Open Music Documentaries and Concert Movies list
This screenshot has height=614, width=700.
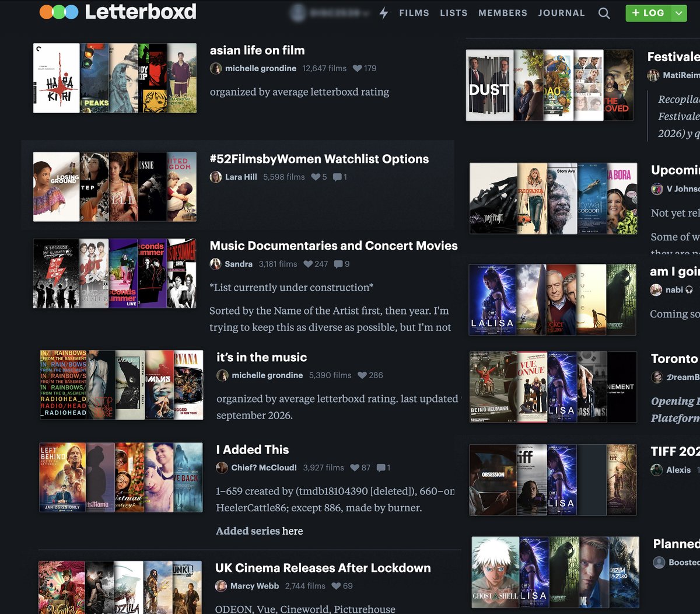(x=334, y=246)
